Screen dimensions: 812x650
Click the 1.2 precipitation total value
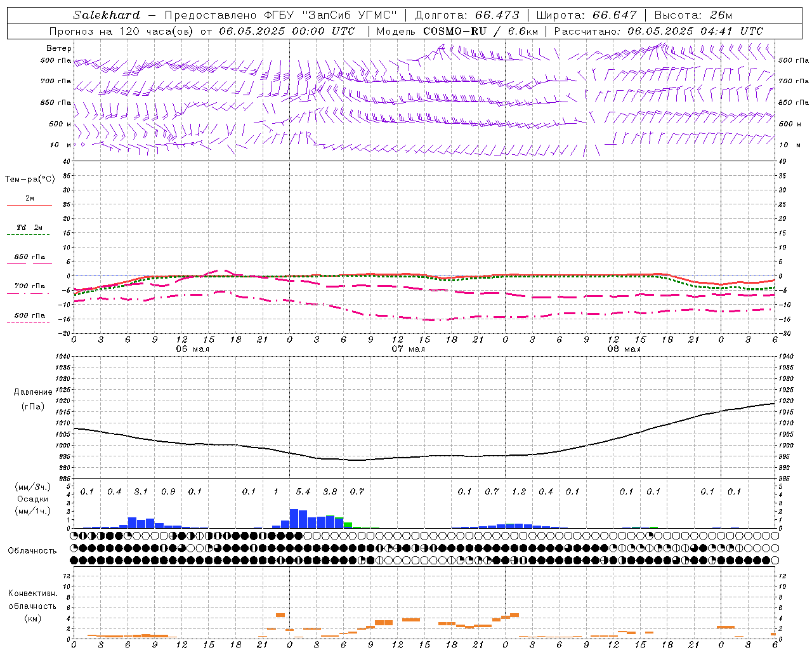click(519, 492)
